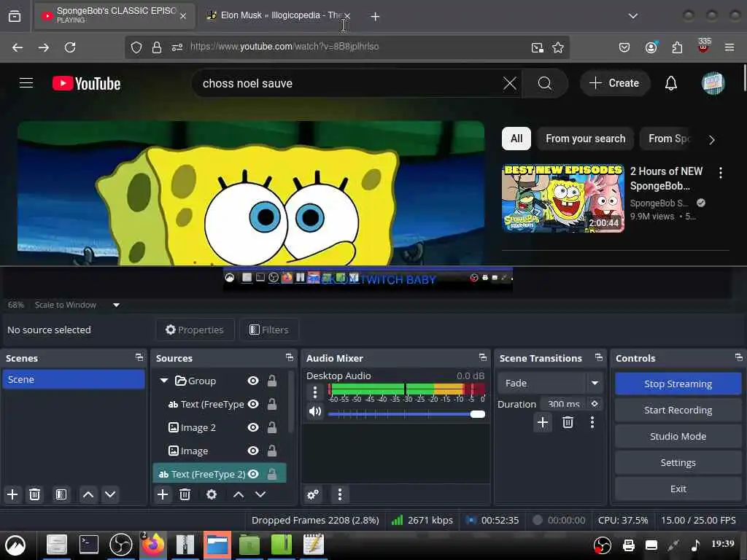747x560 pixels.
Task: Hide the Image source
Action: click(x=253, y=451)
